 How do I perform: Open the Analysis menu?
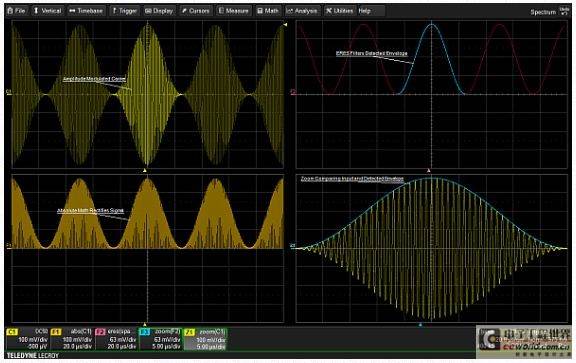(x=302, y=11)
